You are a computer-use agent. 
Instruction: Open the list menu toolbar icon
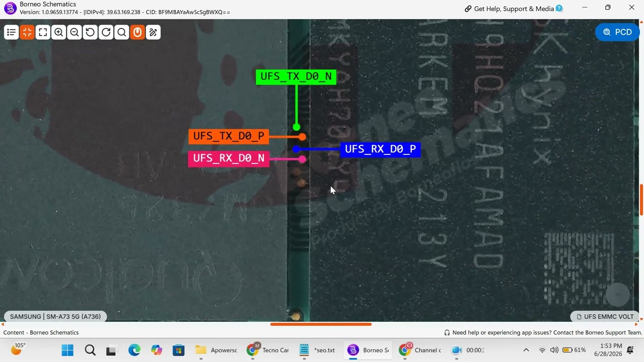(x=12, y=32)
